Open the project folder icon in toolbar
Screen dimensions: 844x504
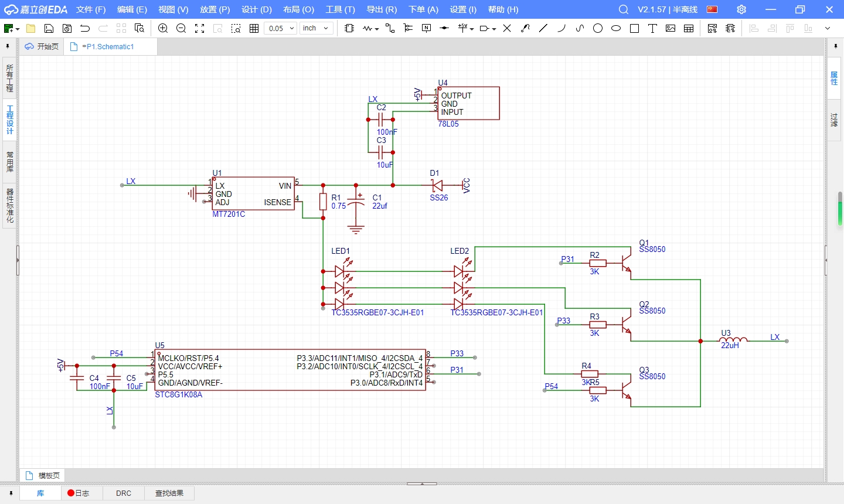(x=31, y=28)
